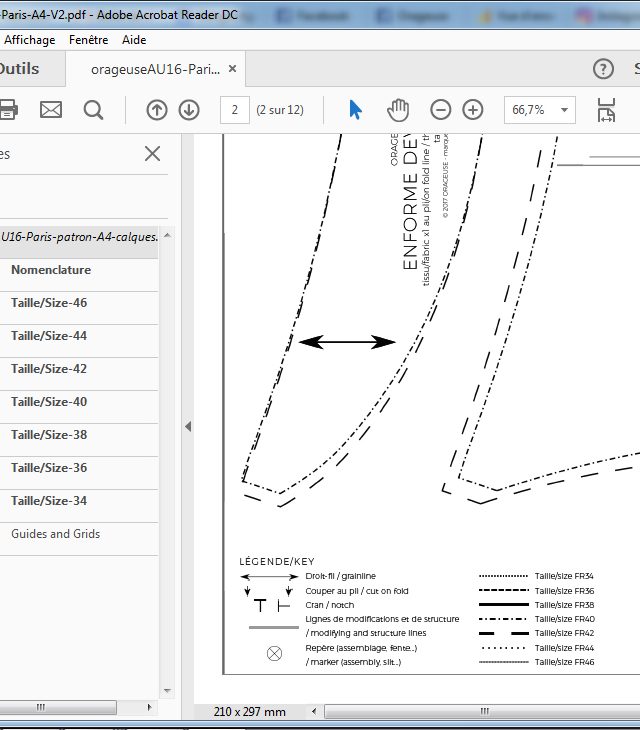Open the Aide menu
The height and width of the screenshot is (730, 640).
pos(134,40)
